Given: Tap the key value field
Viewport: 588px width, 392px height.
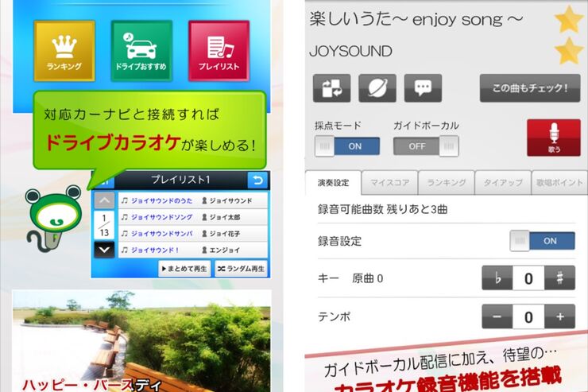Looking at the screenshot, I should pyautogui.click(x=528, y=278).
